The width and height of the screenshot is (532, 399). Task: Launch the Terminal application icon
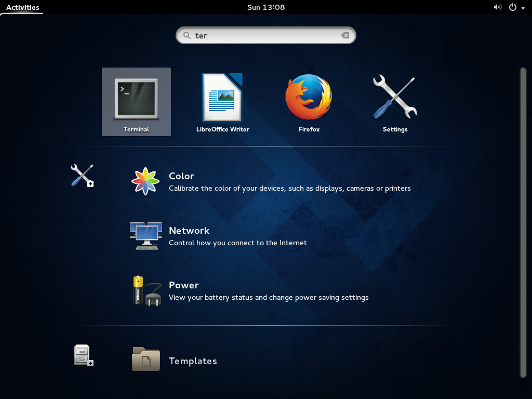tap(137, 98)
